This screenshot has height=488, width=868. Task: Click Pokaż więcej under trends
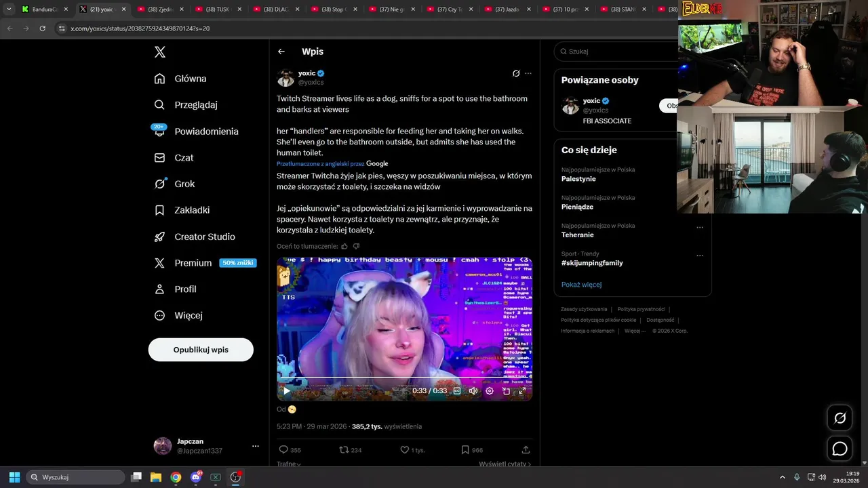point(581,285)
